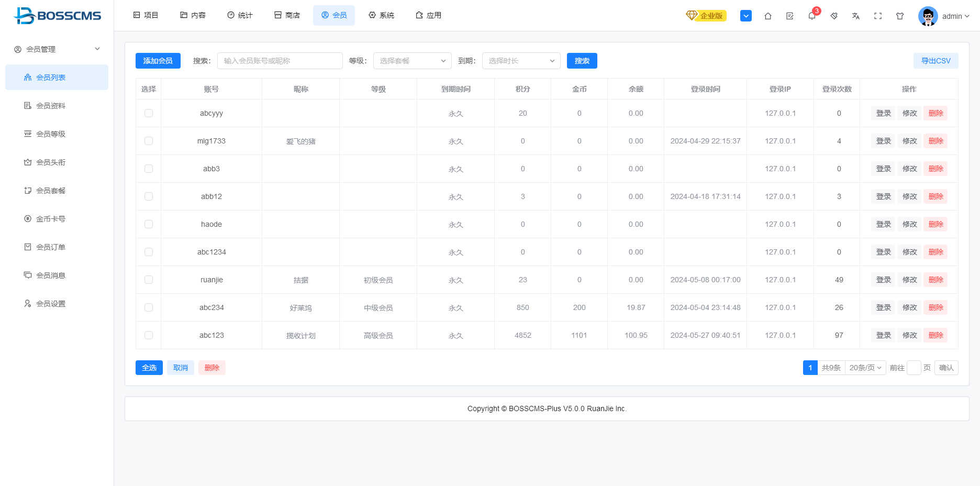Open 会员消息 in the sidebar

tap(57, 275)
